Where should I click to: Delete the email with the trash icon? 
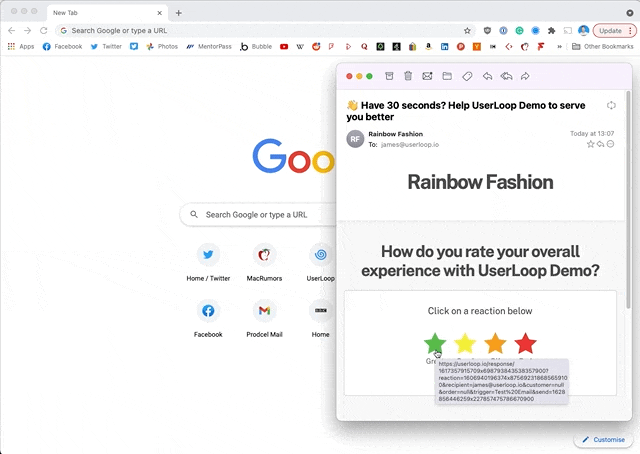(408, 76)
